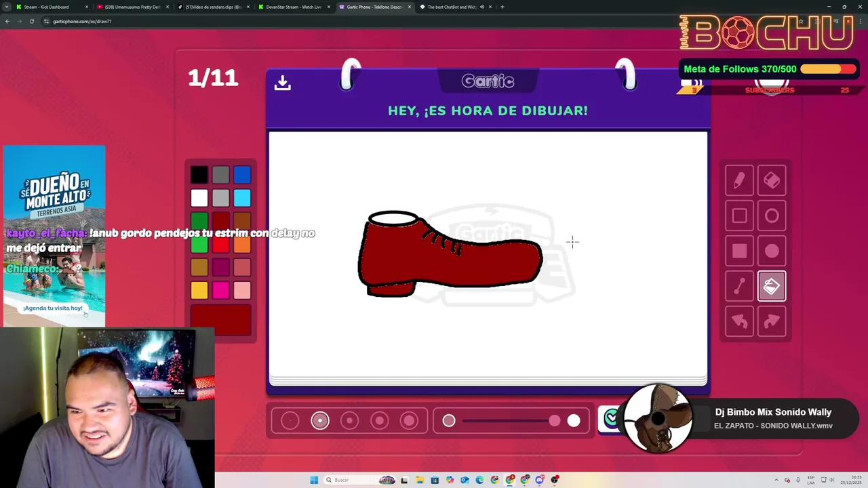The image size is (868, 488).
Task: Open Task View from taskbar
Action: click(x=404, y=480)
